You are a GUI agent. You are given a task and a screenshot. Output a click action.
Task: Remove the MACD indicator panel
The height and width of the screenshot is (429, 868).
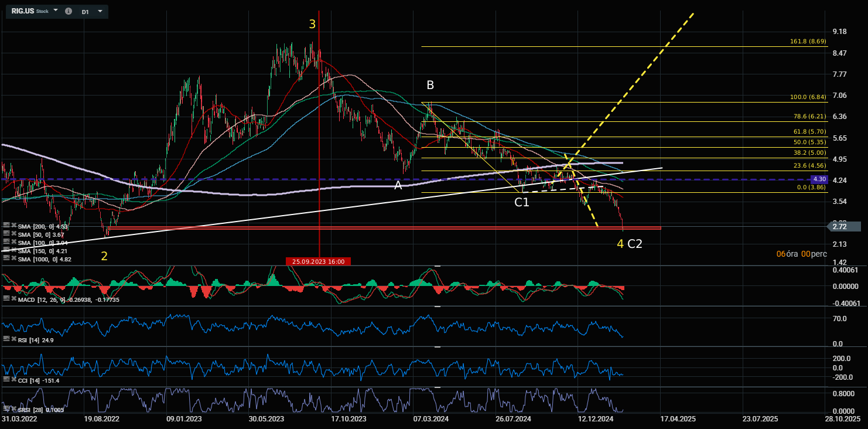tap(13, 299)
